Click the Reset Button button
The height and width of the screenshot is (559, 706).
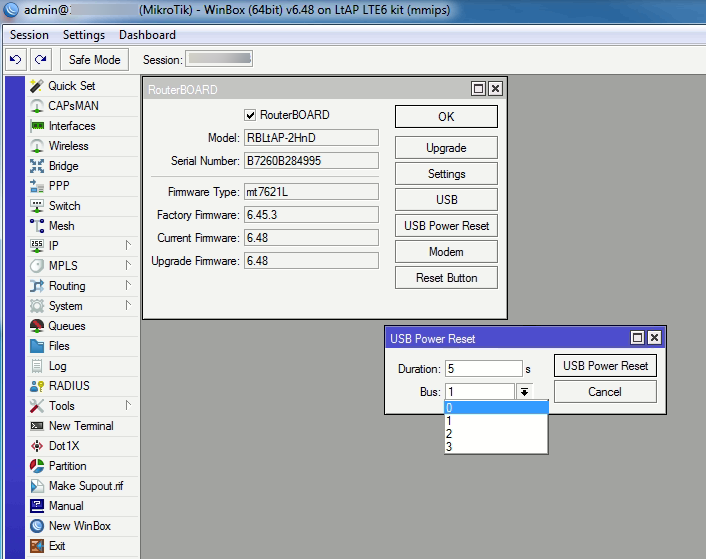tap(446, 278)
